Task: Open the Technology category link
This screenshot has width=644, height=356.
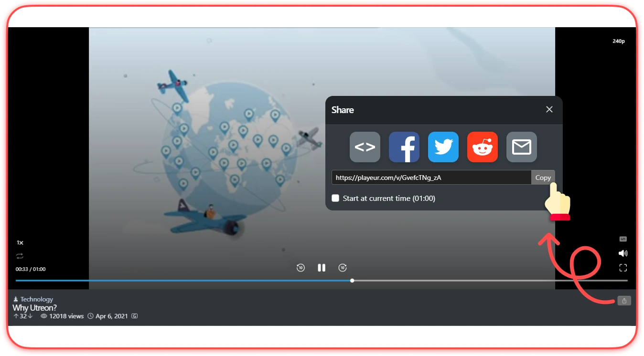Action: tap(36, 299)
